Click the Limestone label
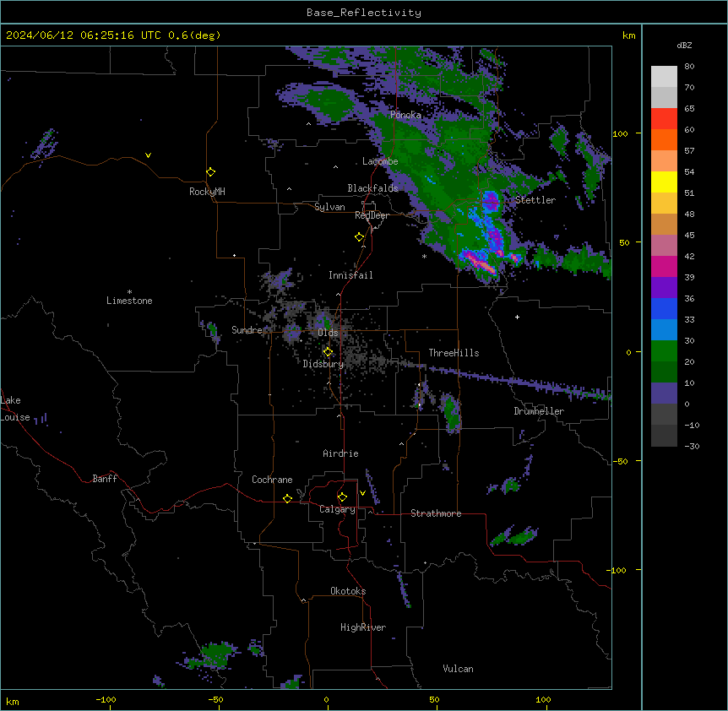The width and height of the screenshot is (728, 711). 129,301
